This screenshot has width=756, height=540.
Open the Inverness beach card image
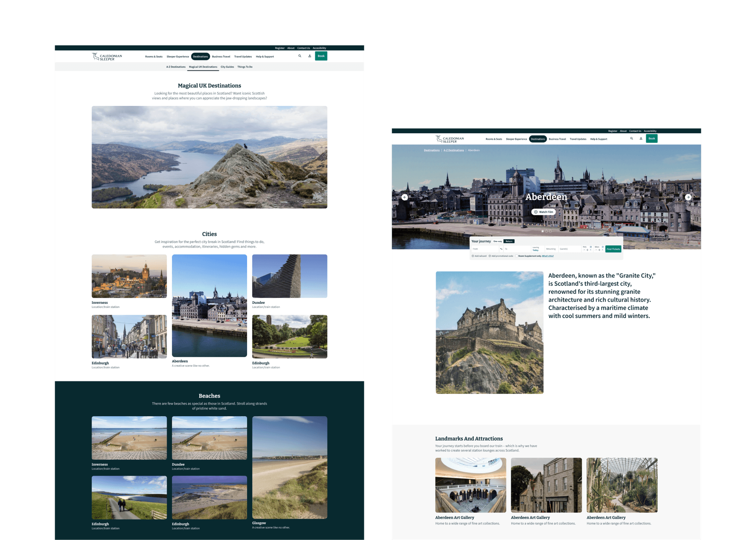pyautogui.click(x=129, y=438)
